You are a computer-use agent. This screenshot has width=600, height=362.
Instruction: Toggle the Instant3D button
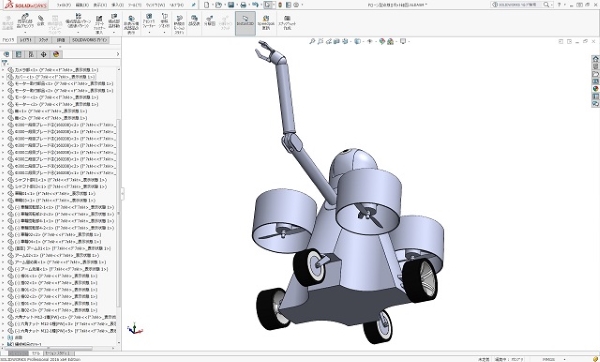[245, 23]
